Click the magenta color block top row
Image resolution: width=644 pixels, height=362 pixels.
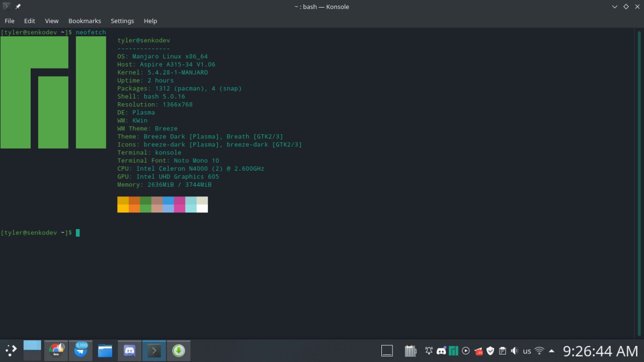[x=180, y=200]
